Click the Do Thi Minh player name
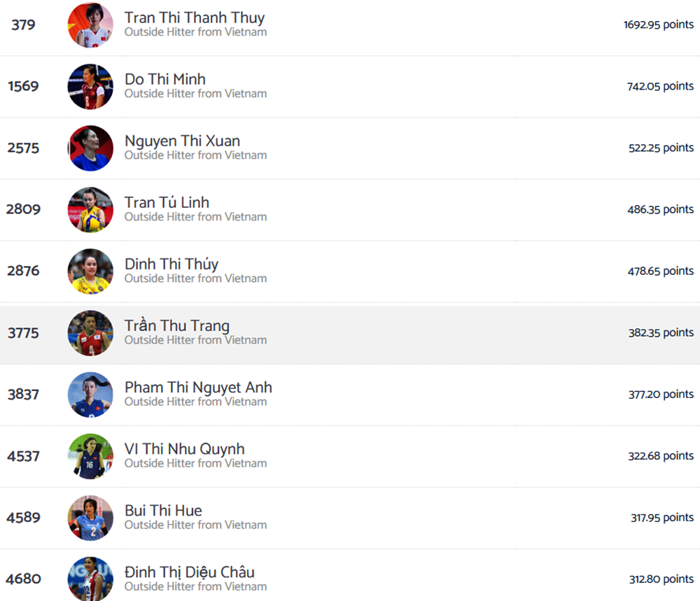The image size is (700, 601). click(165, 79)
